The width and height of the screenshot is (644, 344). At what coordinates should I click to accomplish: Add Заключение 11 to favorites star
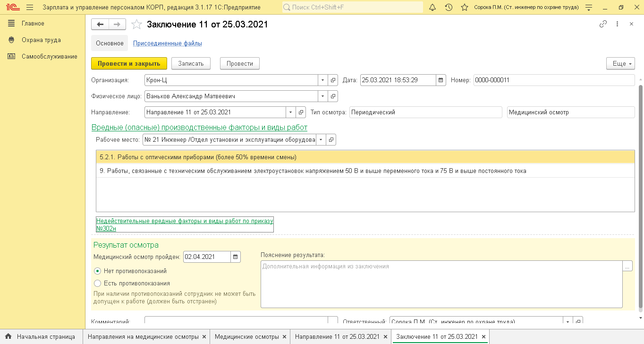pyautogui.click(x=136, y=25)
